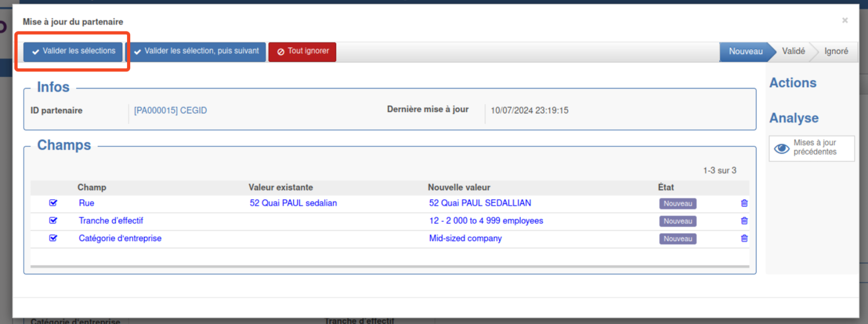Select the Nouveau status step
Viewport: 868px width, 324px height.
[x=745, y=51]
